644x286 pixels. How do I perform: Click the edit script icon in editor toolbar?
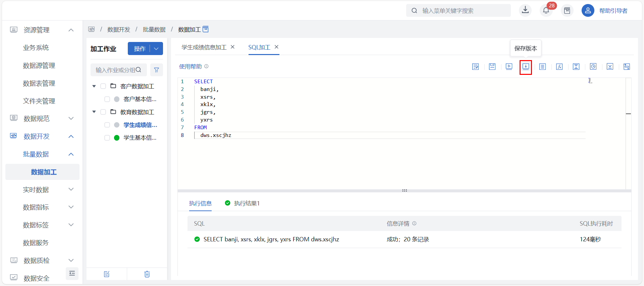[475, 66]
